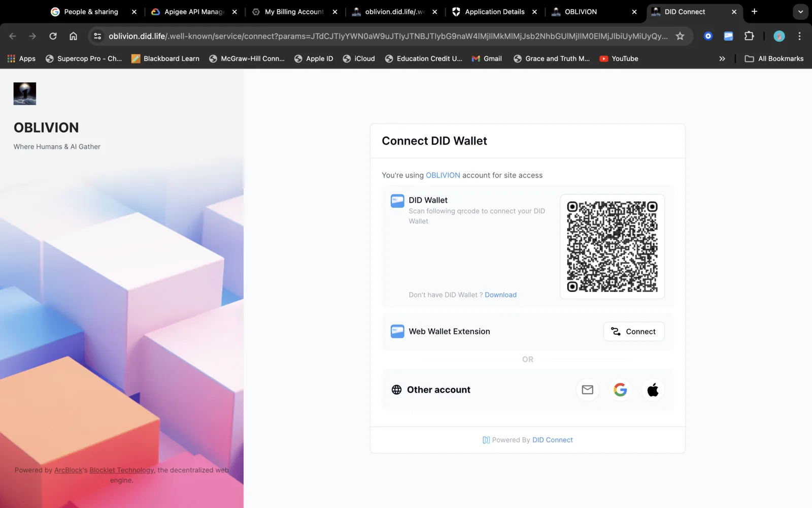The image size is (812, 508).
Task: Click the OBLIVION sidebar title
Action: coord(46,128)
